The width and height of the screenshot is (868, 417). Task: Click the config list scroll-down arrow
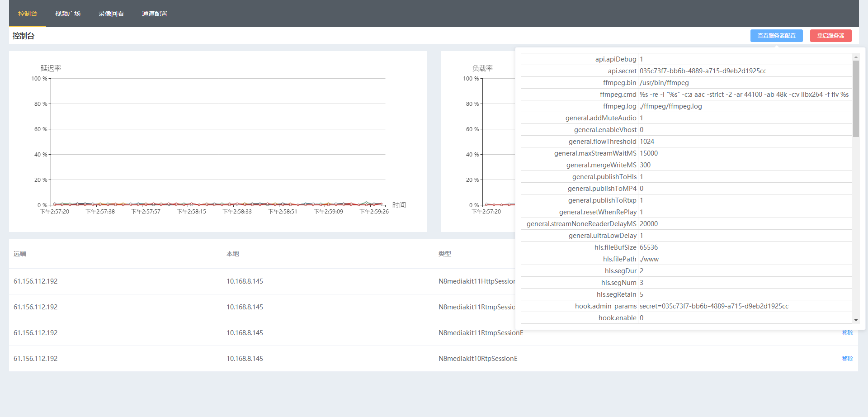856,320
